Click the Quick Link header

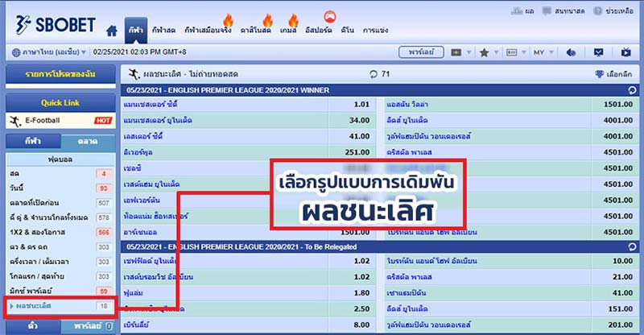pyautogui.click(x=61, y=103)
